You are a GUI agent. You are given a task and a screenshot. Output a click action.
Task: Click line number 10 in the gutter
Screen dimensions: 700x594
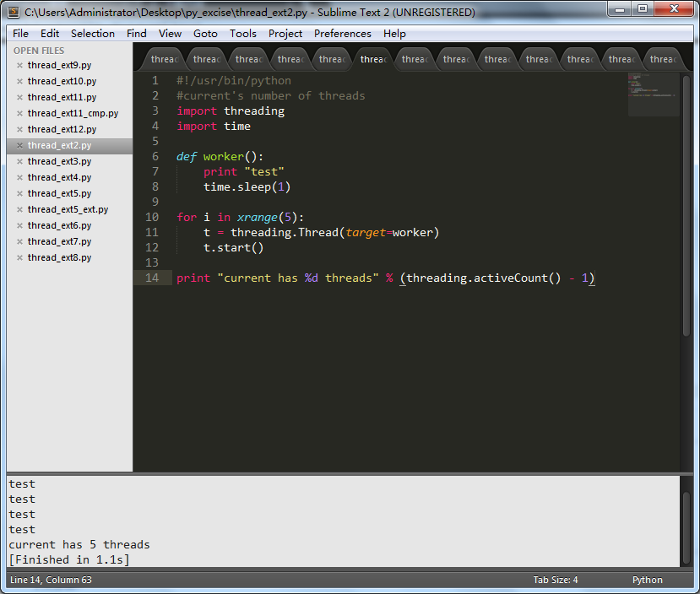152,217
